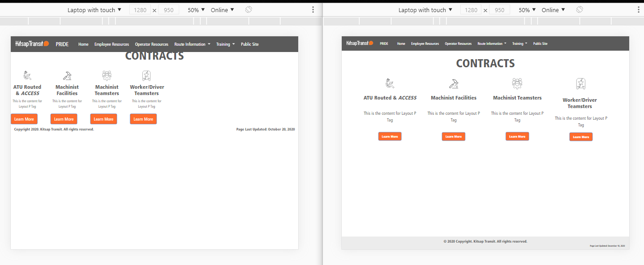Open the three-dot options menu in right pane
The width and height of the screenshot is (644, 265).
point(639,10)
